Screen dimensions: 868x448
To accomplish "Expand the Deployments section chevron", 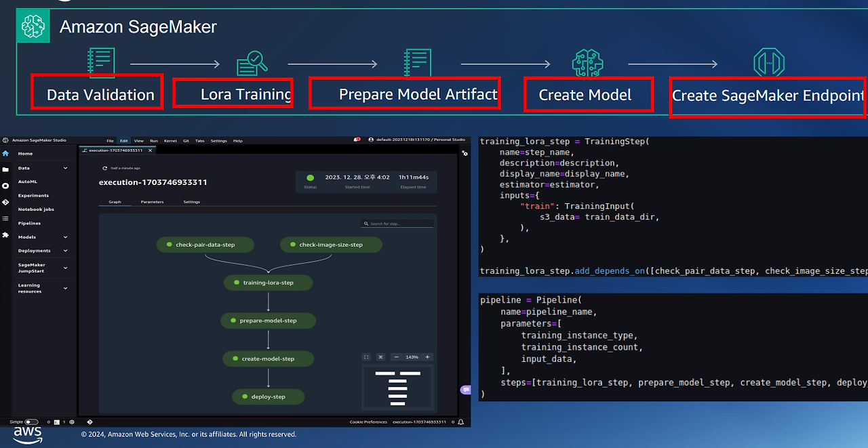I will [x=65, y=251].
